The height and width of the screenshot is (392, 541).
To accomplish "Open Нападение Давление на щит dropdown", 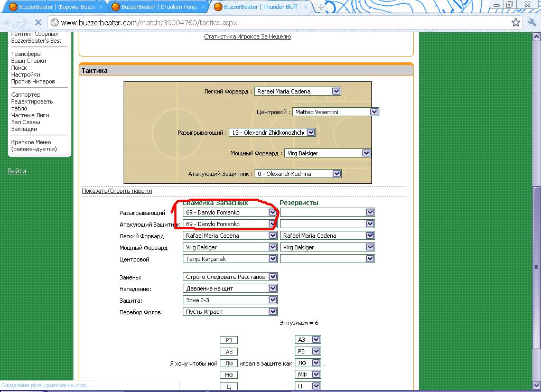I will click(230, 288).
